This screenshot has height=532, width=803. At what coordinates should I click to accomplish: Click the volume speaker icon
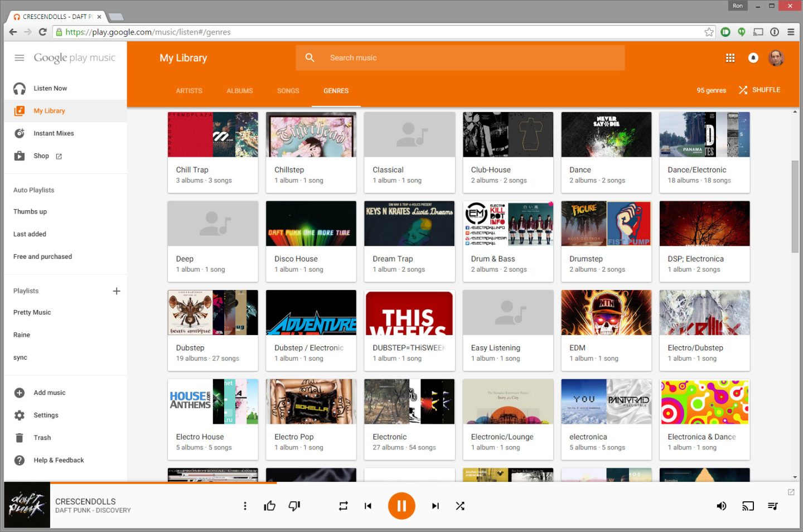[x=721, y=506]
